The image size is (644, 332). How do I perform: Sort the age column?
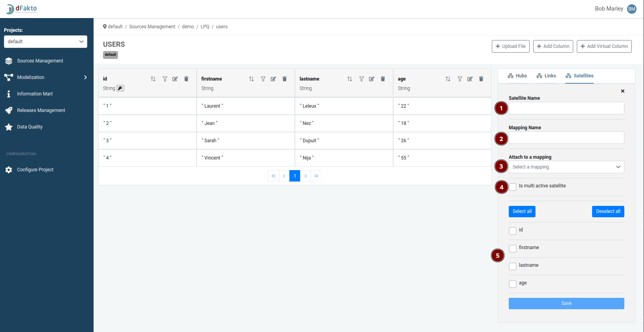448,79
